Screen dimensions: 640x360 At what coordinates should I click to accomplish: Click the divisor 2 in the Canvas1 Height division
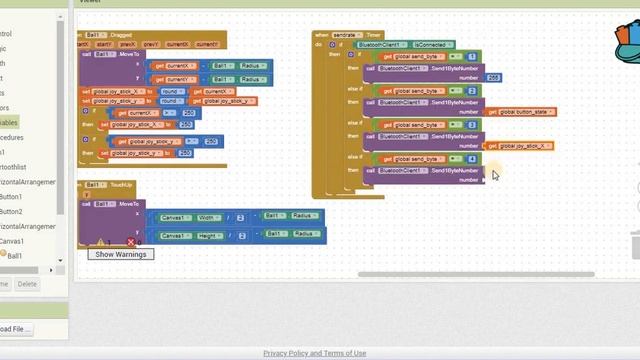tap(242, 236)
